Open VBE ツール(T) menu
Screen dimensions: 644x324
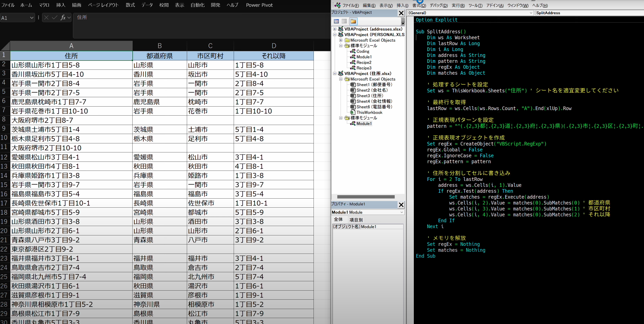tap(475, 6)
